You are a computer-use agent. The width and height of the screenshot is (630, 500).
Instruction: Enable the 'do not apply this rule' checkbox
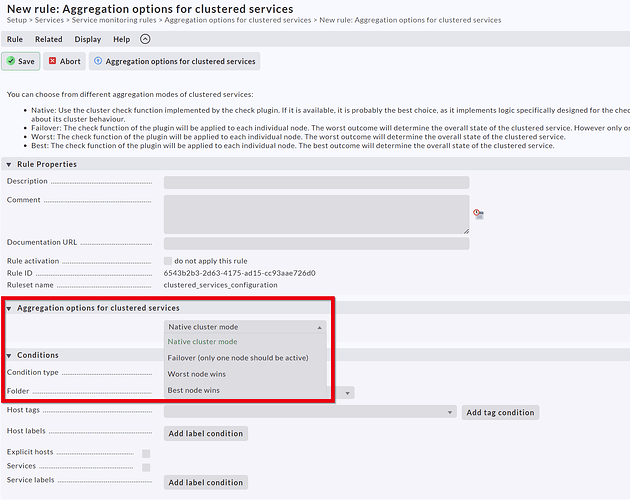168,261
